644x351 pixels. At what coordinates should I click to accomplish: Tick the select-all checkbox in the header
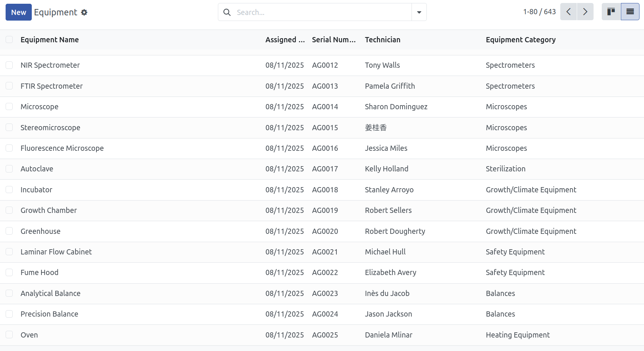(9, 40)
